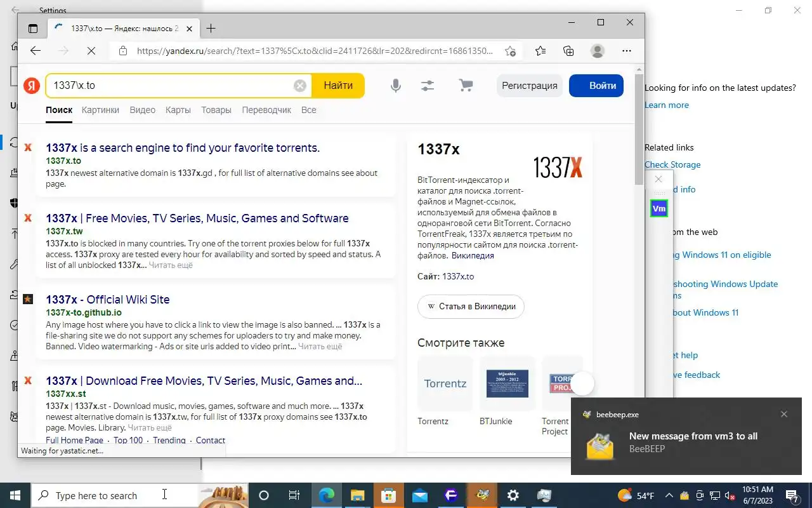Image resolution: width=812 pixels, height=508 pixels.
Task: Open the Top 100 sitelink
Action: coord(128,440)
